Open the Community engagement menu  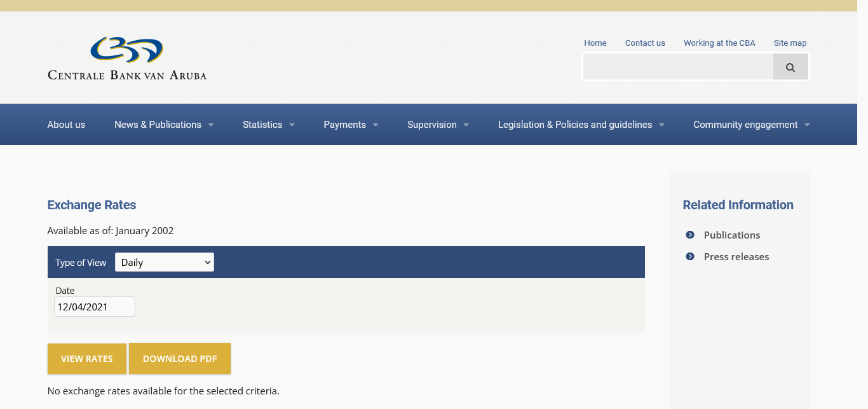click(751, 125)
